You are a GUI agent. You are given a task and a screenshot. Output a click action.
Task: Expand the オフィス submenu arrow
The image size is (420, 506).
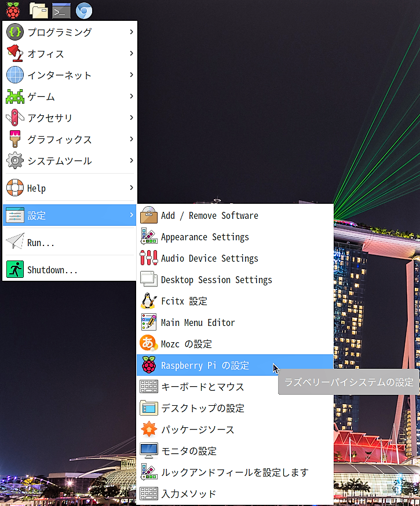[131, 53]
